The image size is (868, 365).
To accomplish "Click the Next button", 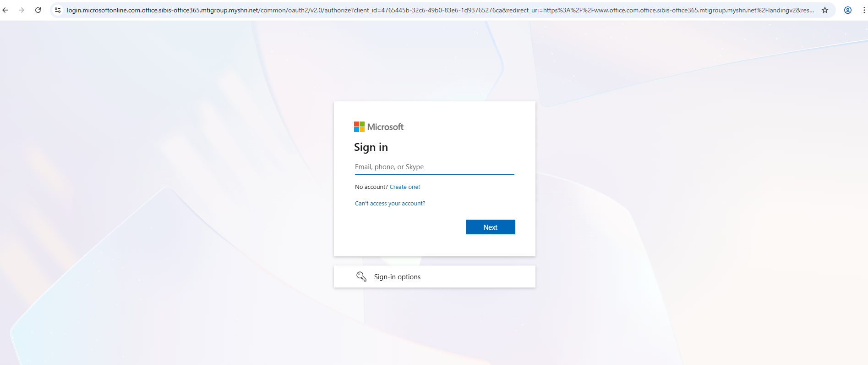I will tap(491, 227).
